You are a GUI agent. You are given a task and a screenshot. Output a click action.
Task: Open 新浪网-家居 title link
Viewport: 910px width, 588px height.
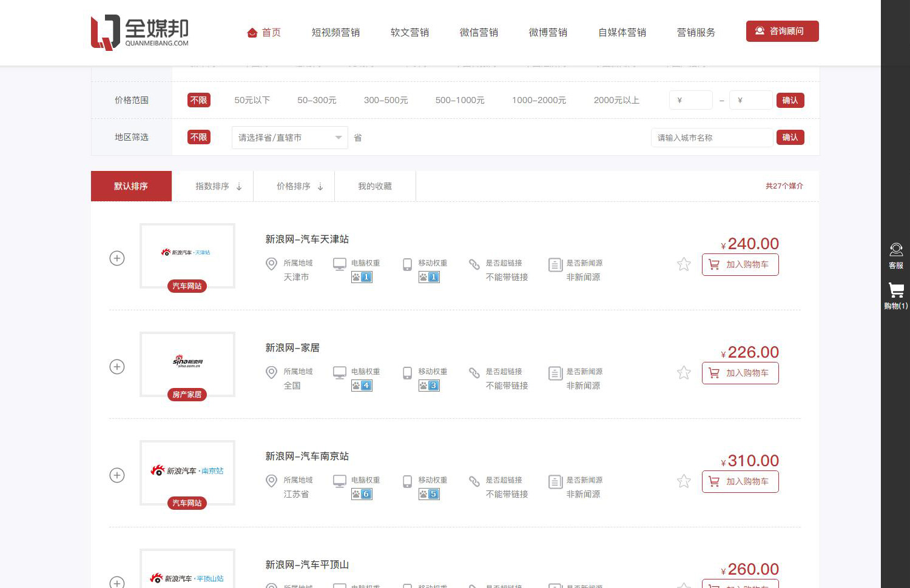(292, 348)
